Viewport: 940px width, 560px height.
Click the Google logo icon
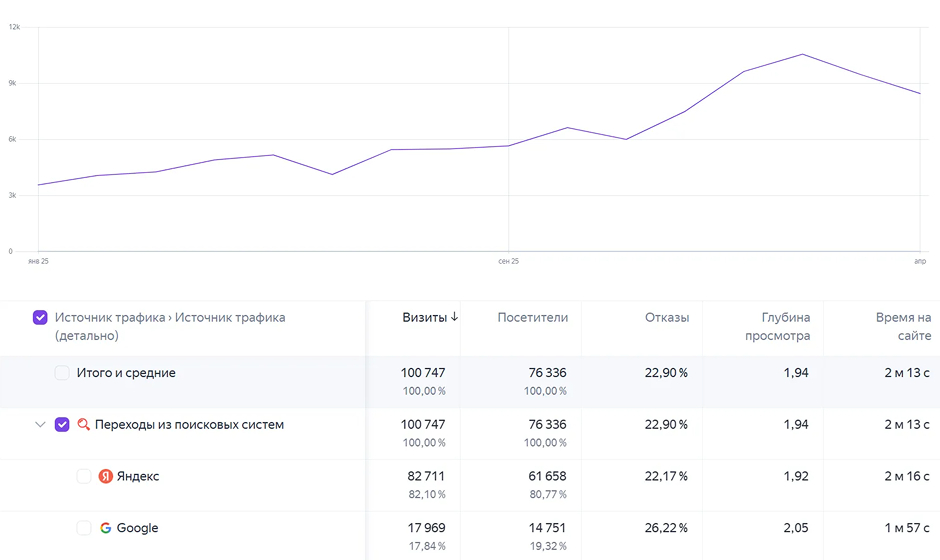106,528
